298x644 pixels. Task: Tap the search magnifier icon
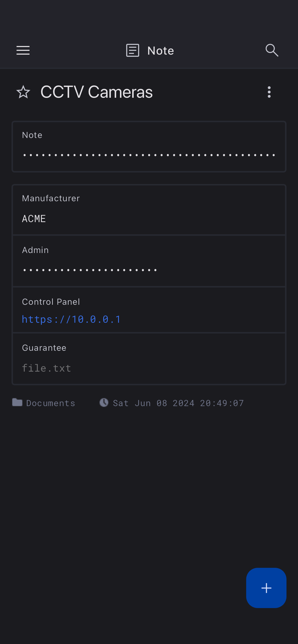pyautogui.click(x=272, y=50)
